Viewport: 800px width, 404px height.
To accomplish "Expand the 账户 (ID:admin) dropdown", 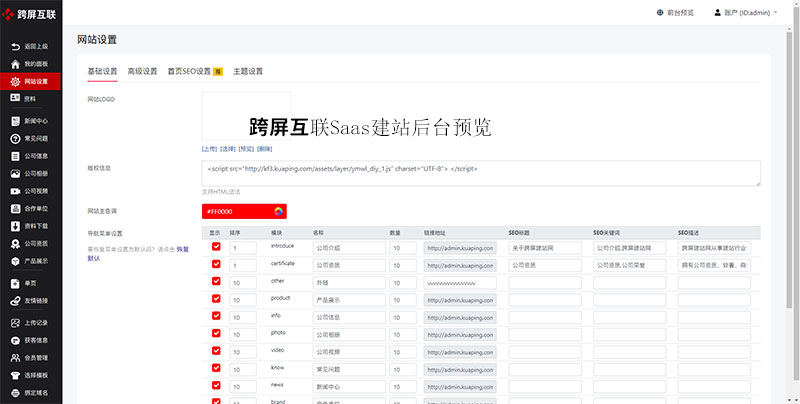I will (x=746, y=13).
